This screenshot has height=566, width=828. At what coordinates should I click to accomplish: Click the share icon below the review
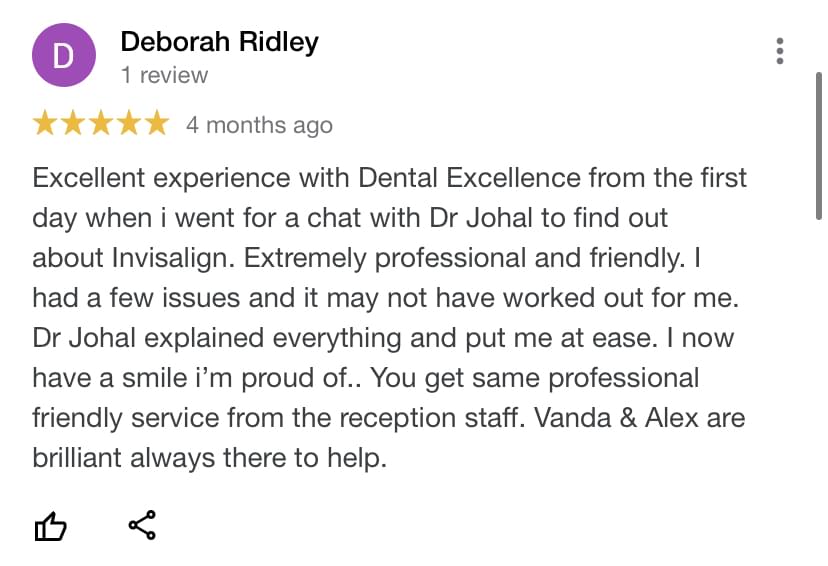(142, 524)
